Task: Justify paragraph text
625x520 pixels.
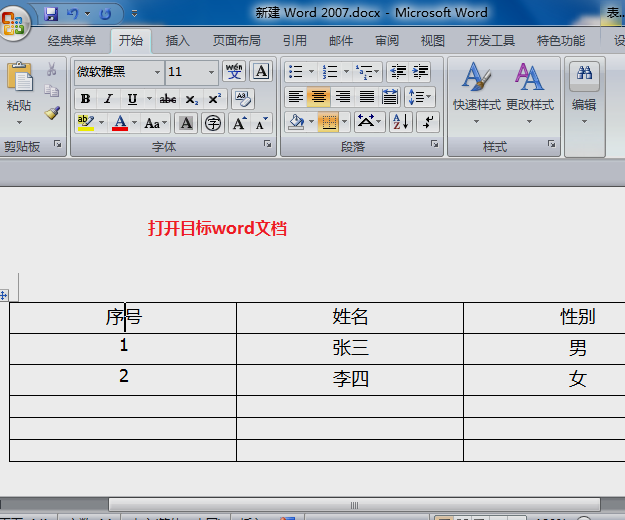Action: pyautogui.click(x=366, y=97)
